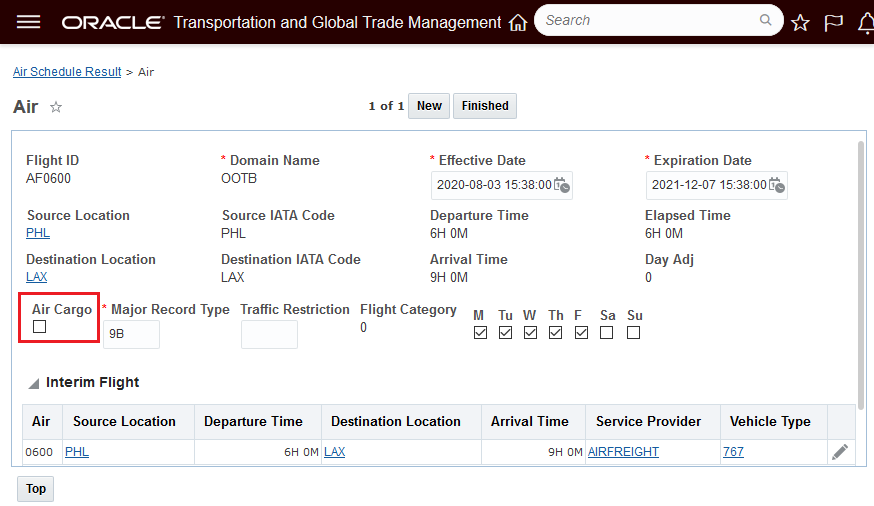874x506 pixels.
Task: Open Effective Date calendar picker
Action: (x=561, y=185)
